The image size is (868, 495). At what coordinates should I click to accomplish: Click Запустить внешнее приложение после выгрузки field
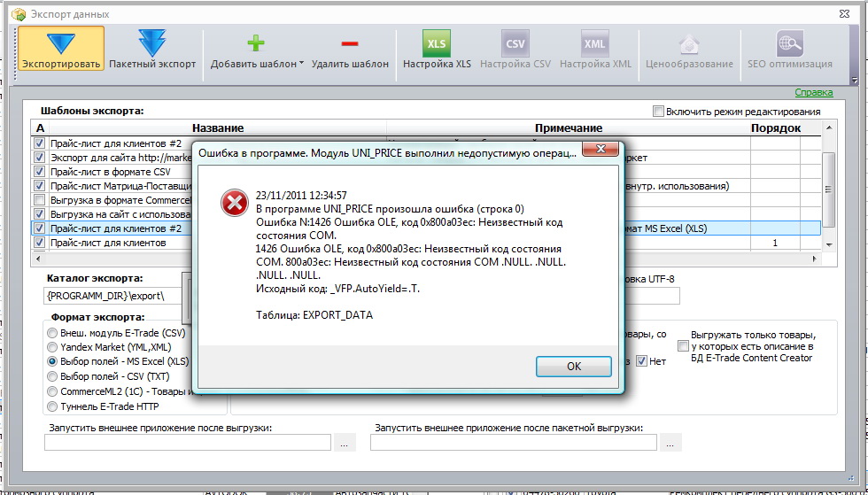click(x=188, y=443)
